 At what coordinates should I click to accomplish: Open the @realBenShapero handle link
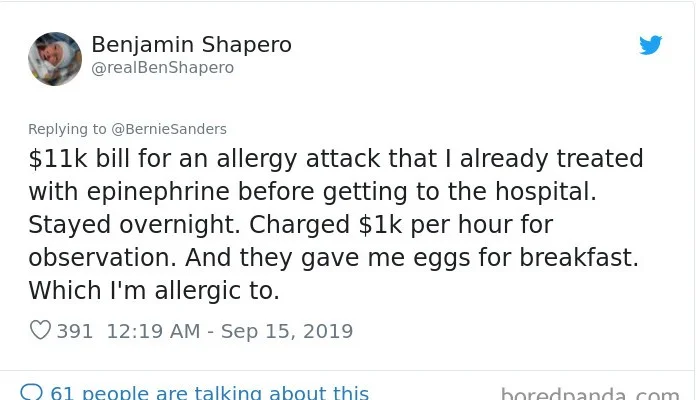click(x=162, y=68)
